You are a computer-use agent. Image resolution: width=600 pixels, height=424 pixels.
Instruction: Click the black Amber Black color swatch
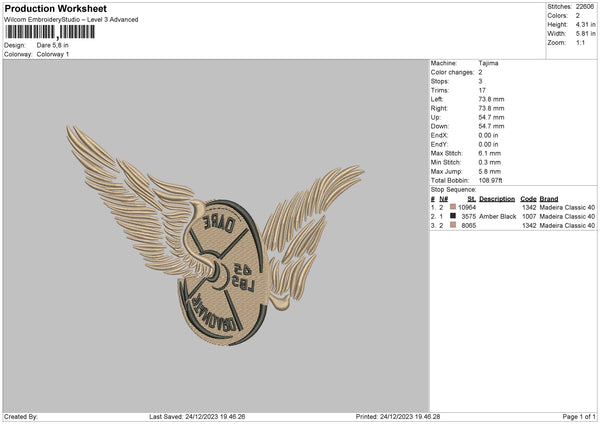coord(453,216)
